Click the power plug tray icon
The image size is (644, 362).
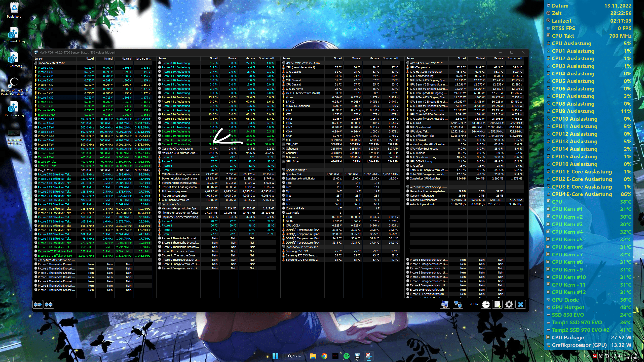pos(601,356)
